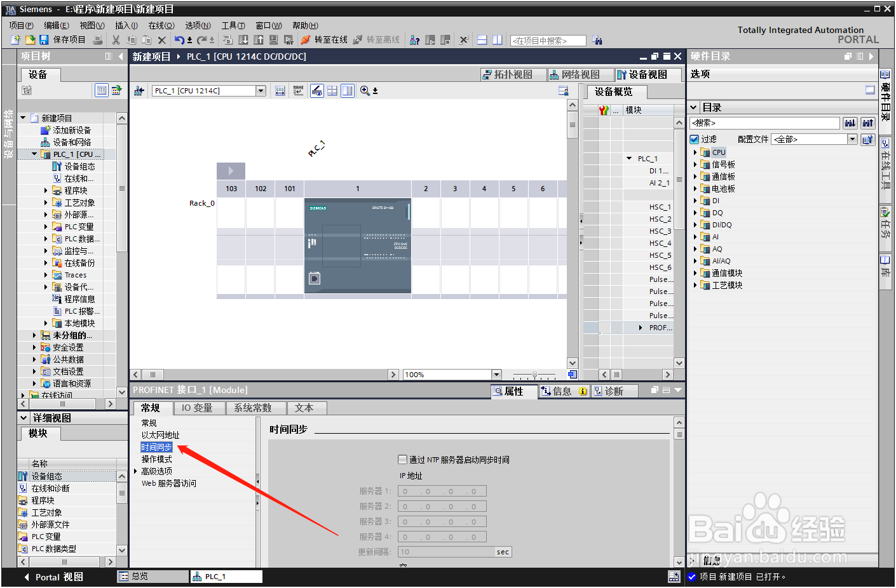The image size is (896, 588).
Task: Expand rack slots arrow above slot 103
Action: coord(231,171)
